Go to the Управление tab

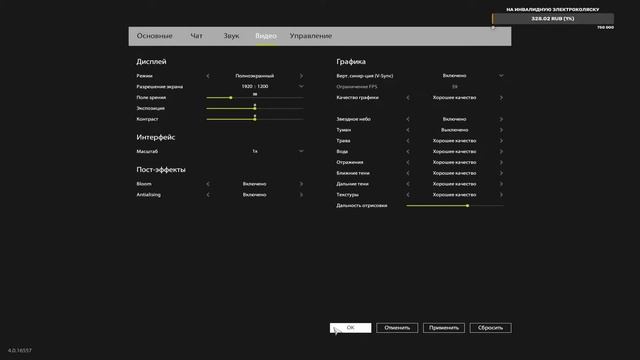[311, 36]
